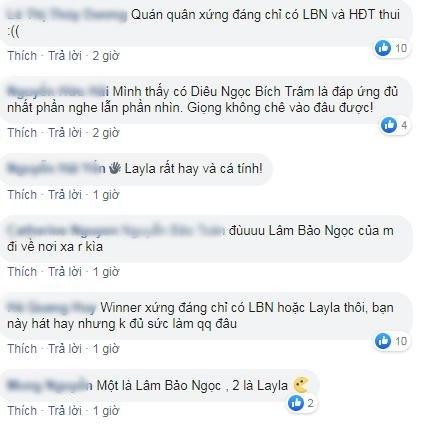The height and width of the screenshot is (424, 427).
Task: Click the like reaction icon showing 4 likes
Action: coord(389,125)
